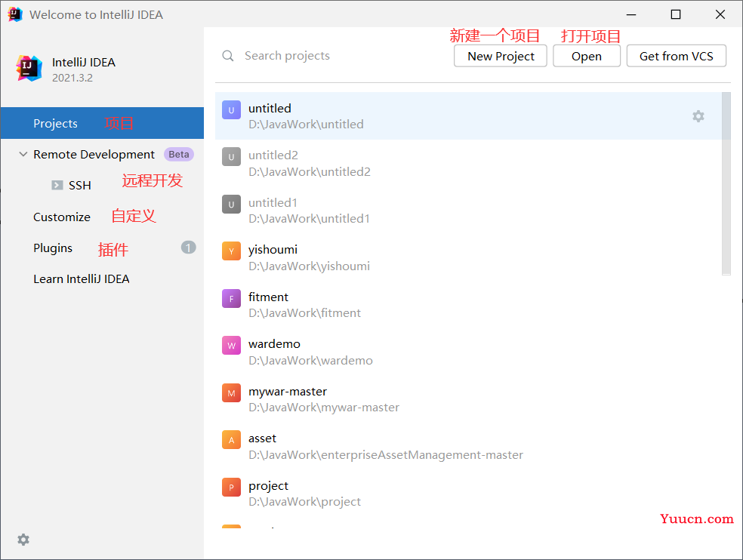Select the Projects tab
743x560 pixels.
tap(103, 123)
